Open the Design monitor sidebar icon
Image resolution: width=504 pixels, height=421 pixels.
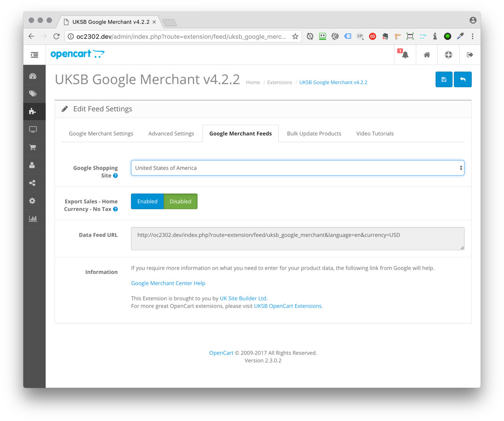(x=33, y=129)
